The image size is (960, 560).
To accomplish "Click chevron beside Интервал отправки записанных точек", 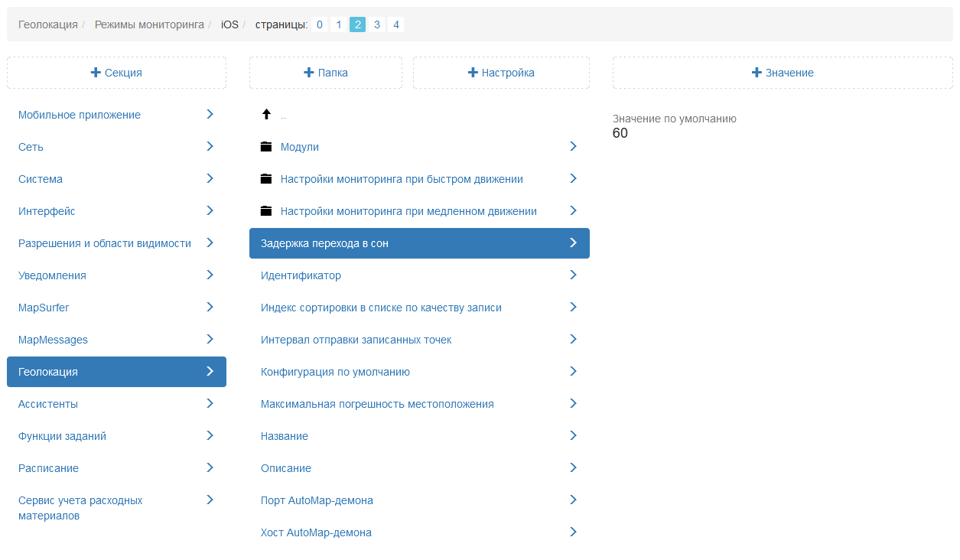I will 574,339.
